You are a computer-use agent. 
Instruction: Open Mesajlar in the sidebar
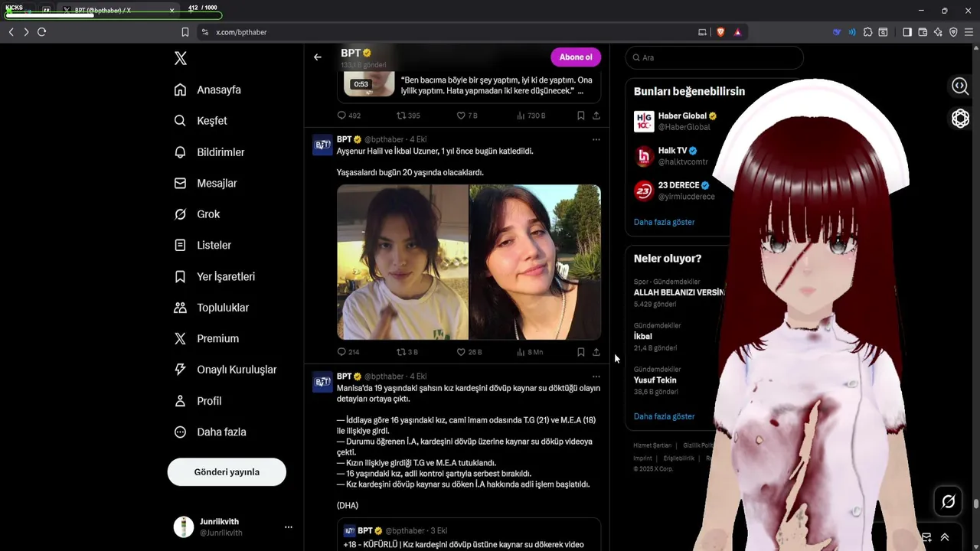tap(205, 184)
